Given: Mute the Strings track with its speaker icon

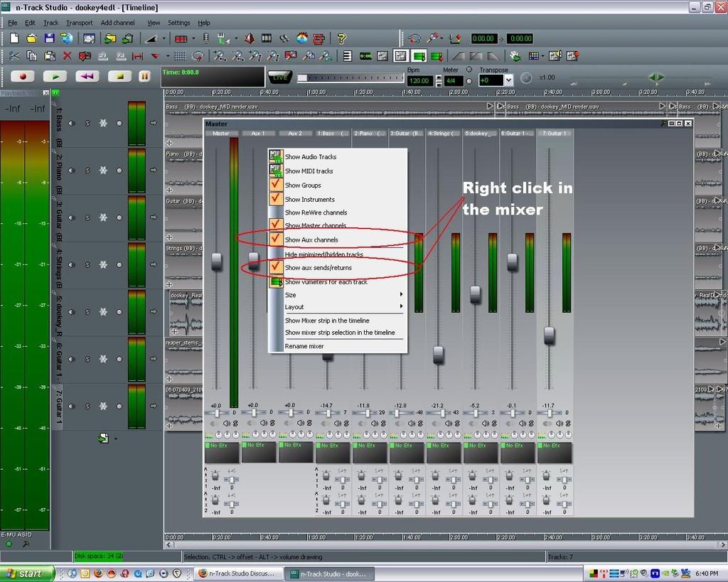Looking at the screenshot, I should coord(72,264).
